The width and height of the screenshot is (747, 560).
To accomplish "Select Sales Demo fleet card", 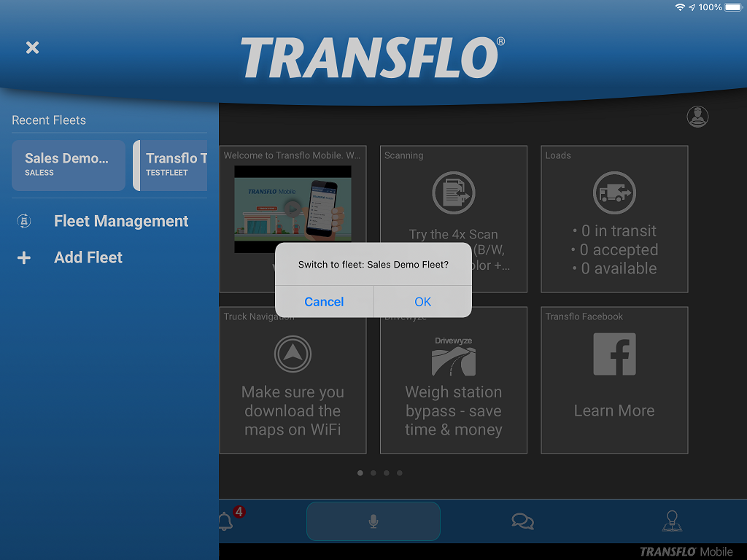I will (69, 165).
